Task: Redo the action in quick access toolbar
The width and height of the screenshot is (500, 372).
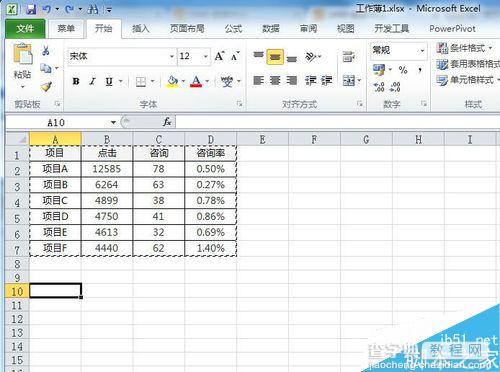Action: click(x=69, y=9)
